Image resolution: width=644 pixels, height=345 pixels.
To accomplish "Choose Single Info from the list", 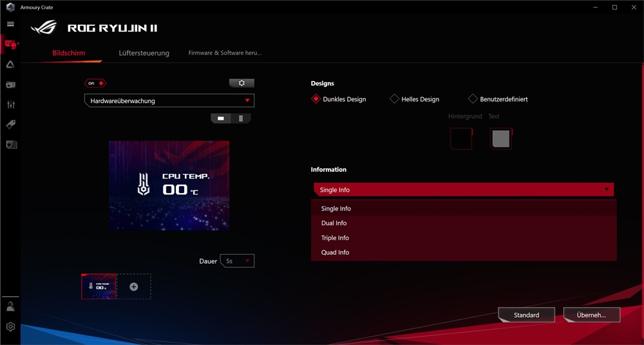I will [464, 209].
